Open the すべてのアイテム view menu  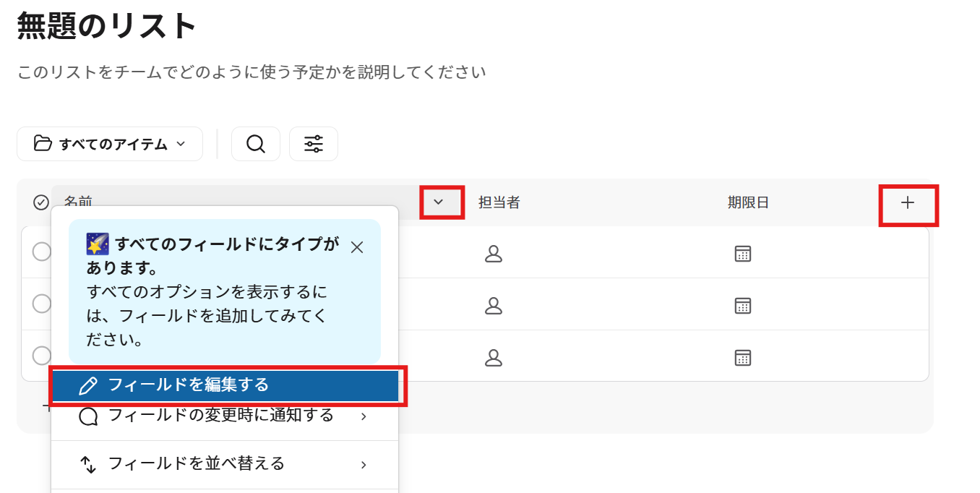[109, 143]
